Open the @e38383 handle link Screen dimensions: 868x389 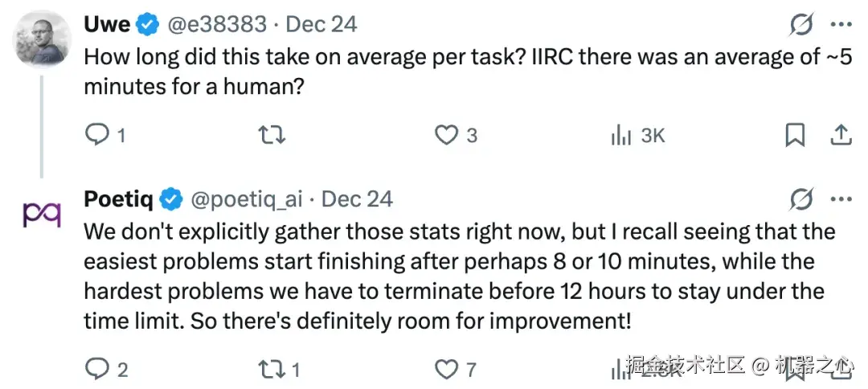click(x=216, y=25)
